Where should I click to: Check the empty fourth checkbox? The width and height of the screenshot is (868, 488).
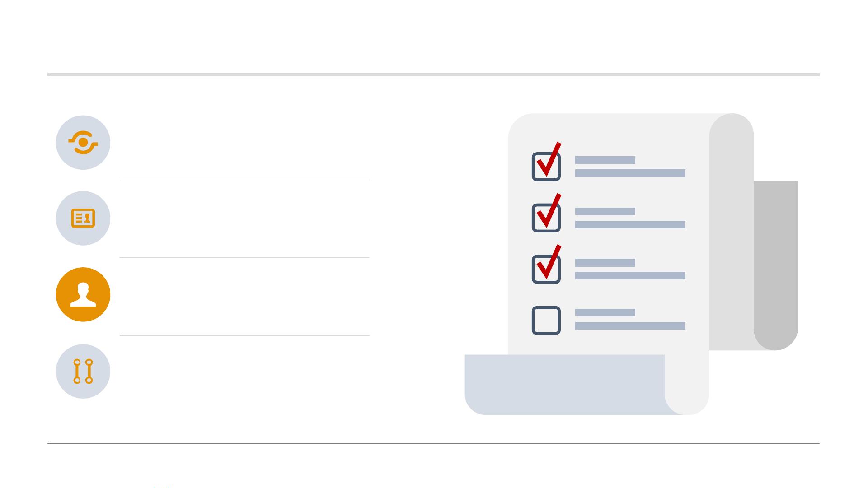[x=546, y=321]
